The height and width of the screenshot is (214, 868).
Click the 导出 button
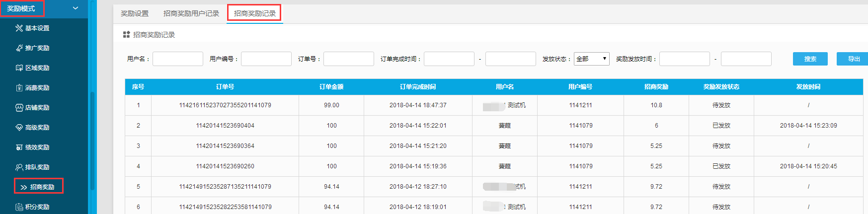click(854, 59)
